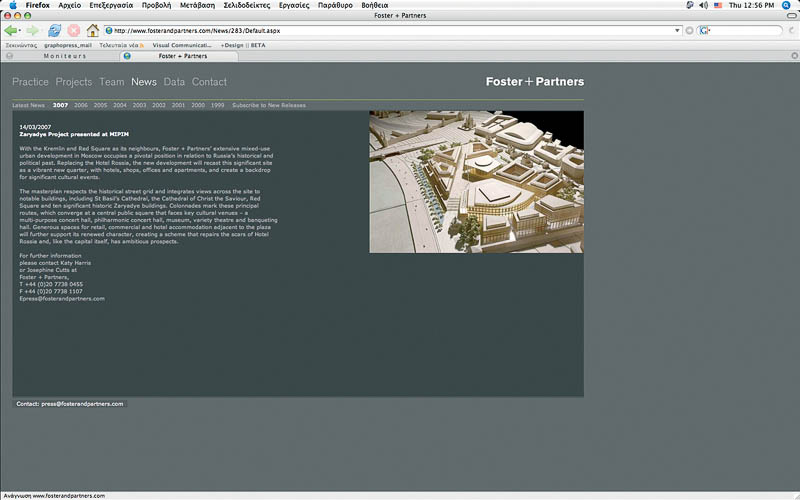Open the Βοήθεια menu
800x500 pixels.
tap(374, 5)
